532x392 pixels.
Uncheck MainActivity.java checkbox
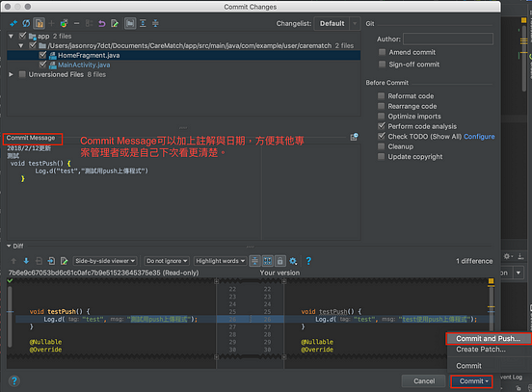pos(42,65)
